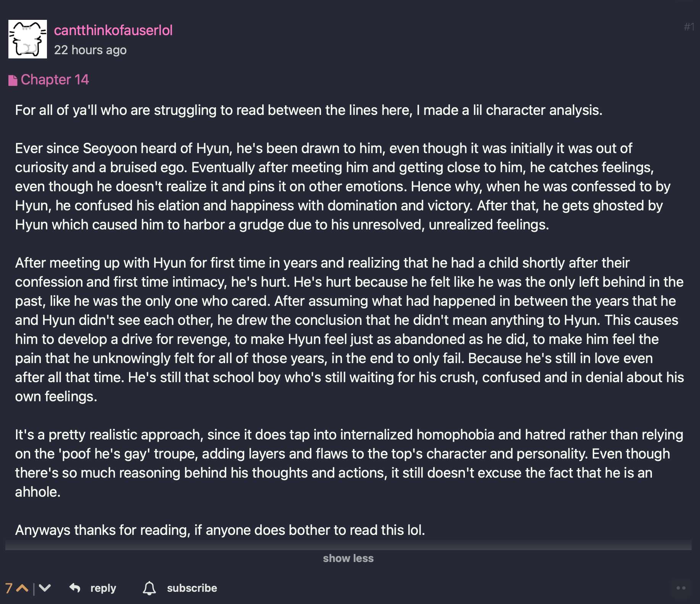Downvote the comment with the down arrow

click(45, 588)
